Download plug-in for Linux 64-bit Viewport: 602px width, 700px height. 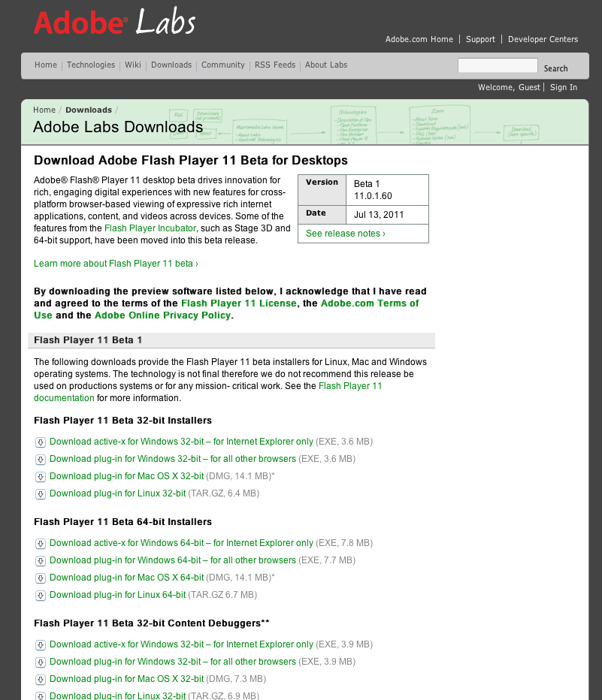[117, 595]
